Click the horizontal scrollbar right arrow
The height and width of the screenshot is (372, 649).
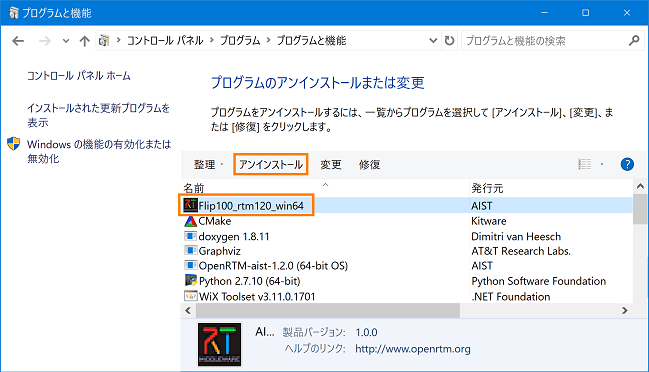625,310
